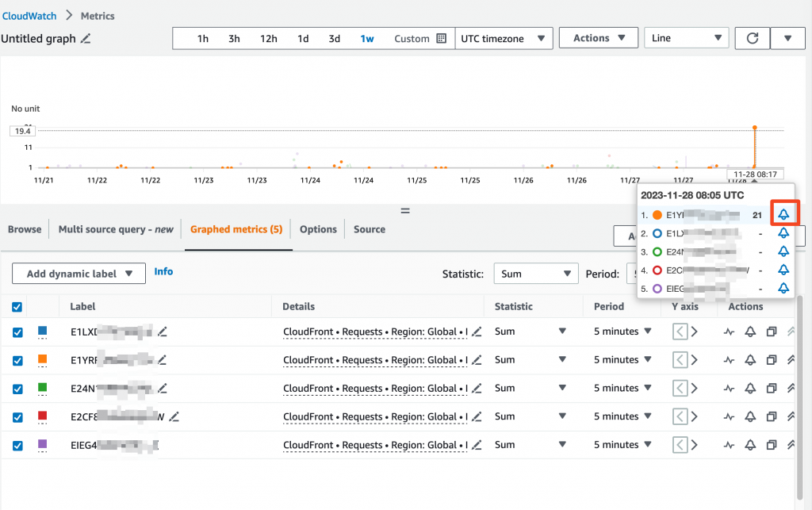The width and height of the screenshot is (812, 510).
Task: Create alarm bell for E2C tooltip entry
Action: coord(783,270)
